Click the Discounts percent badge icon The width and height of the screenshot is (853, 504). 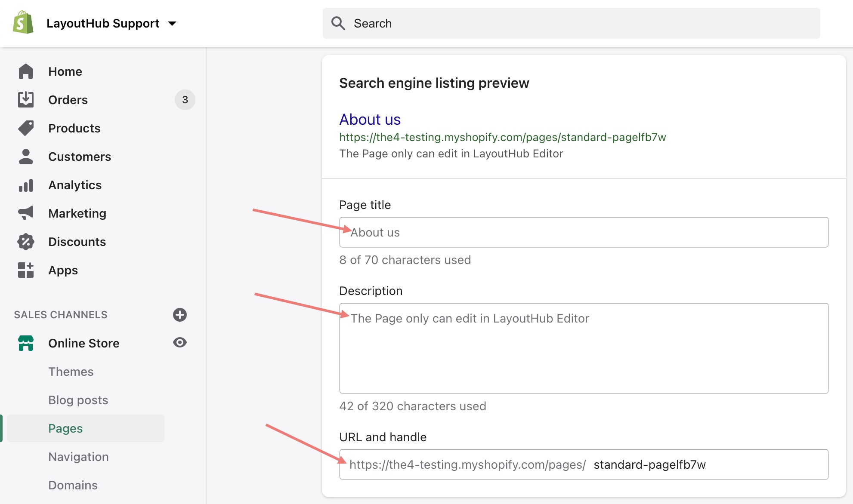point(26,242)
